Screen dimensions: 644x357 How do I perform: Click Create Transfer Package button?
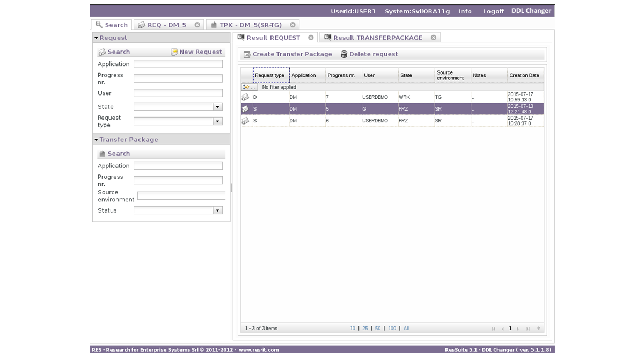(288, 54)
